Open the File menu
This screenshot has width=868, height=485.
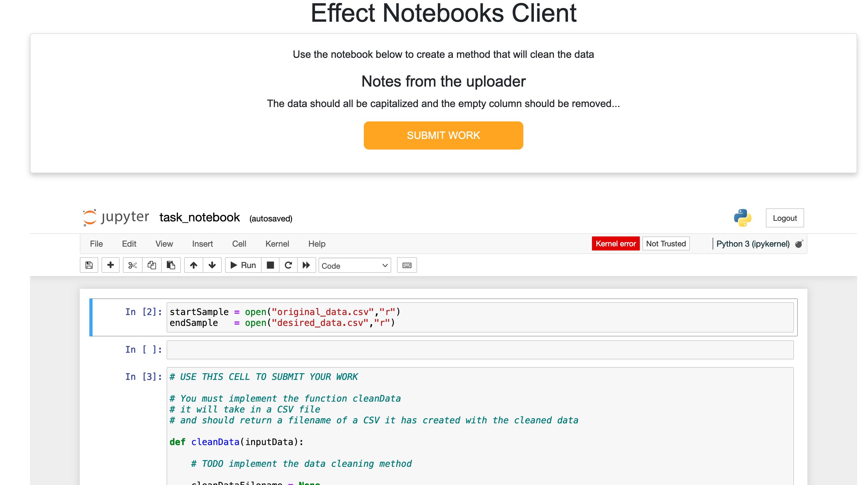pos(96,243)
